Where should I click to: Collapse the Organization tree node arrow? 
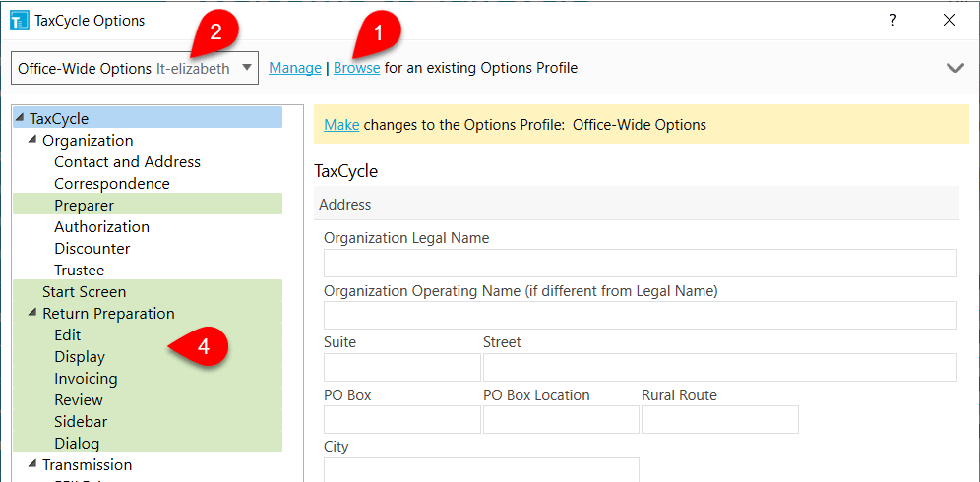pyautogui.click(x=31, y=140)
